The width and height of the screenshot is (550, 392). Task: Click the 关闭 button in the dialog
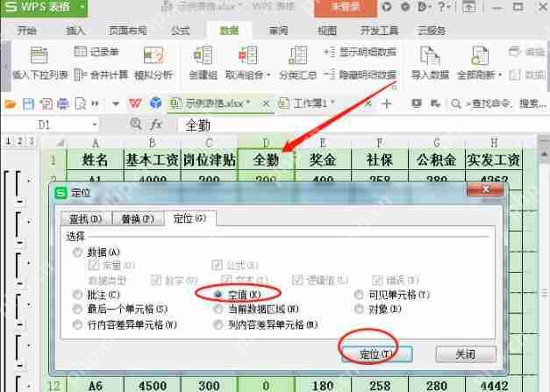[x=466, y=354]
